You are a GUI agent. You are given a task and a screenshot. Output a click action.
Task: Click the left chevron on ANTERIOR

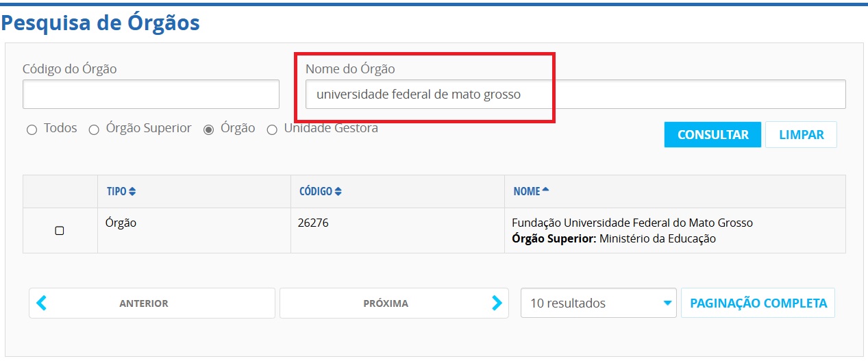point(42,303)
